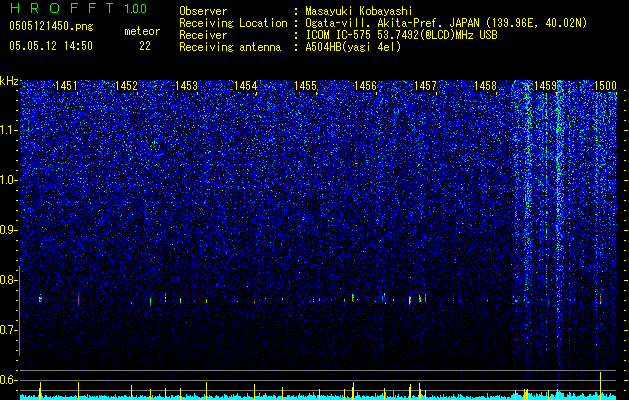Click the 1.1 kHz axis label

tap(9, 130)
